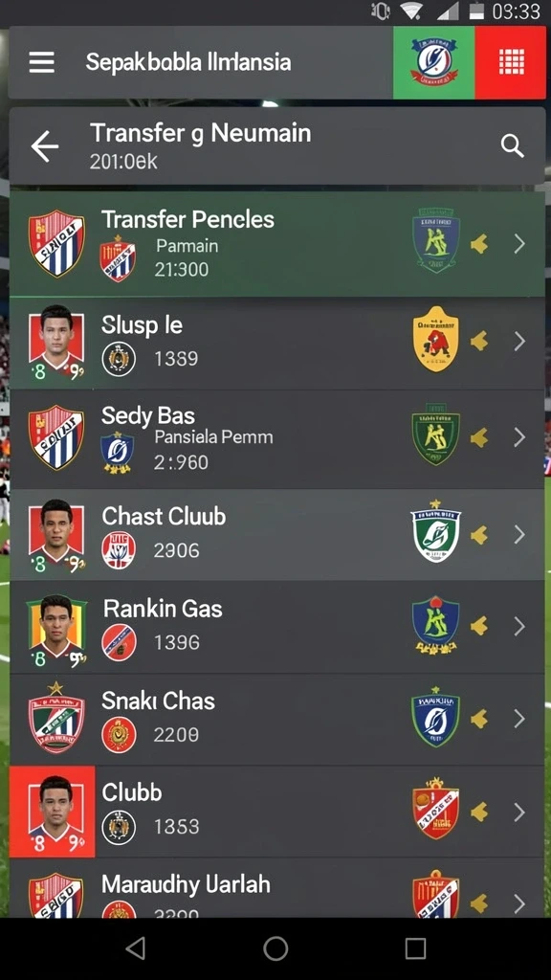Tap the Clubb player portrait on red

coord(54,812)
